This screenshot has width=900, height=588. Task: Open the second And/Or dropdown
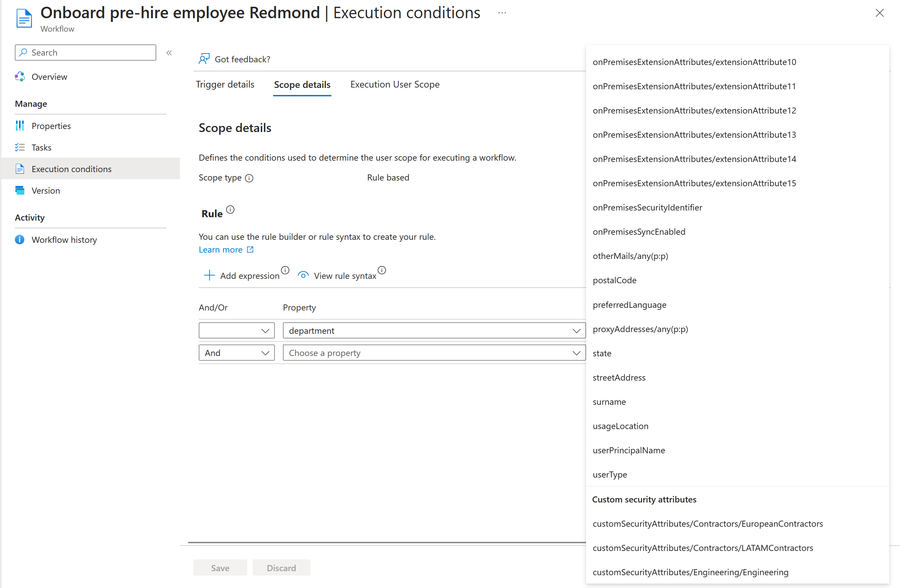[x=237, y=353]
